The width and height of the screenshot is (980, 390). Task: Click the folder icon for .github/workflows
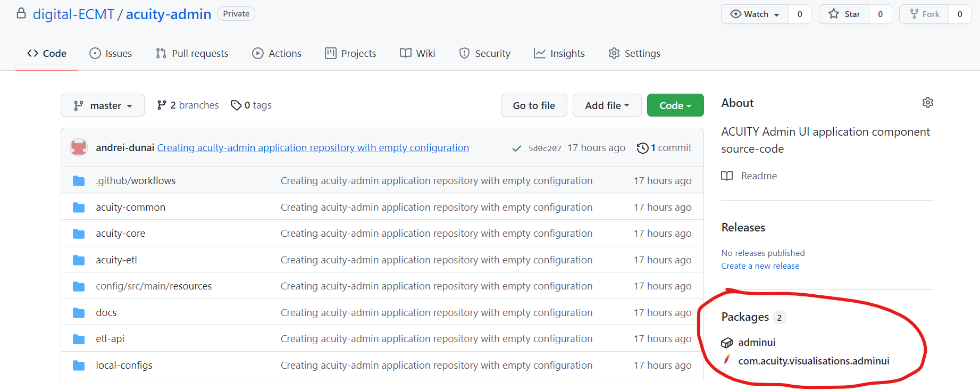pyautogui.click(x=79, y=181)
